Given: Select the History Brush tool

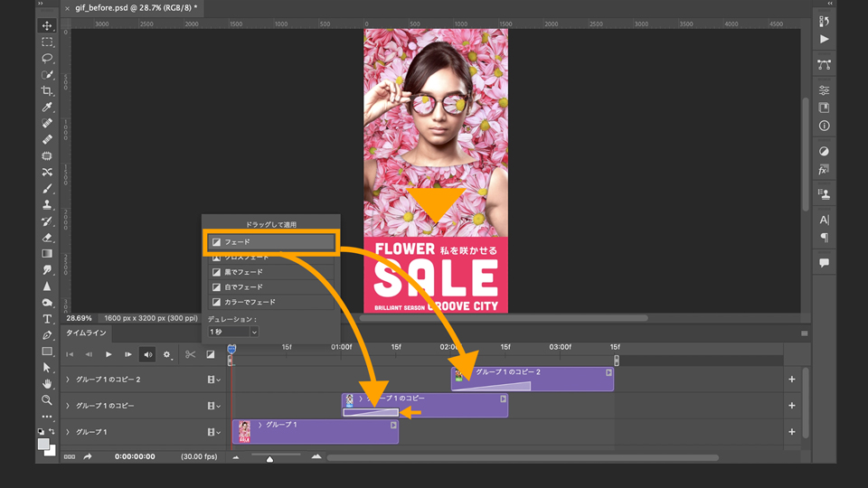Looking at the screenshot, I should pyautogui.click(x=47, y=221).
